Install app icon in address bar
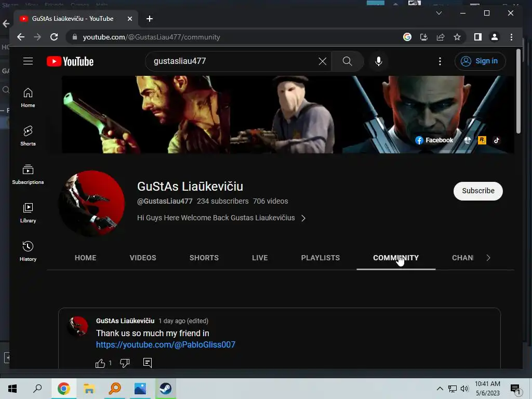Image resolution: width=532 pixels, height=399 pixels. pos(424,37)
